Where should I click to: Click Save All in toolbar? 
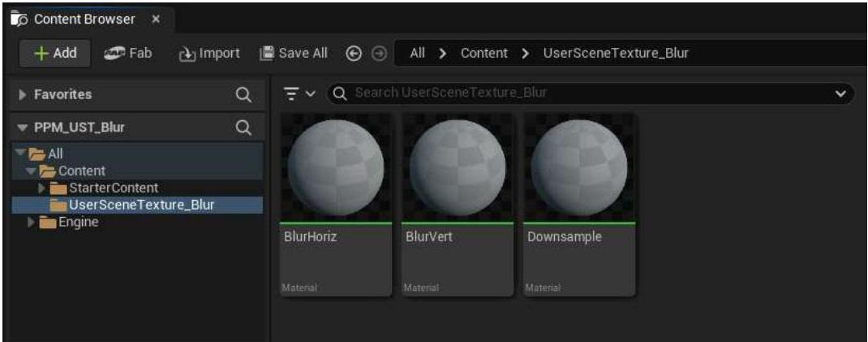(294, 53)
